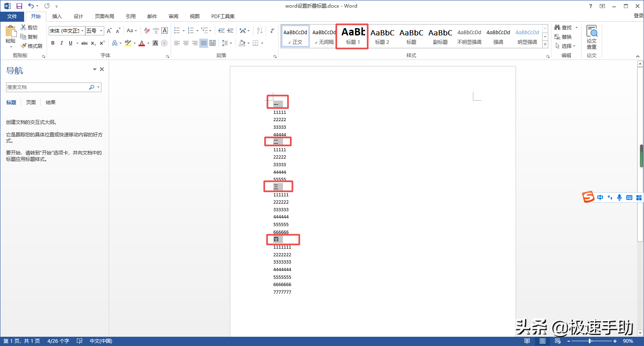Click the Save icon in title bar
This screenshot has height=346, width=644.
pyautogui.click(x=19, y=6)
